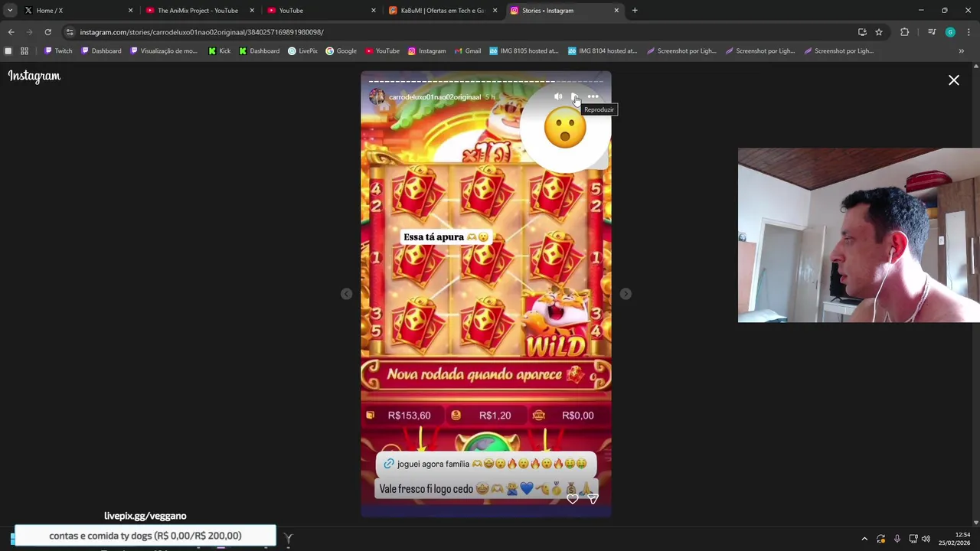Go back in browser history
Screen dimensions: 980x551
[11, 32]
